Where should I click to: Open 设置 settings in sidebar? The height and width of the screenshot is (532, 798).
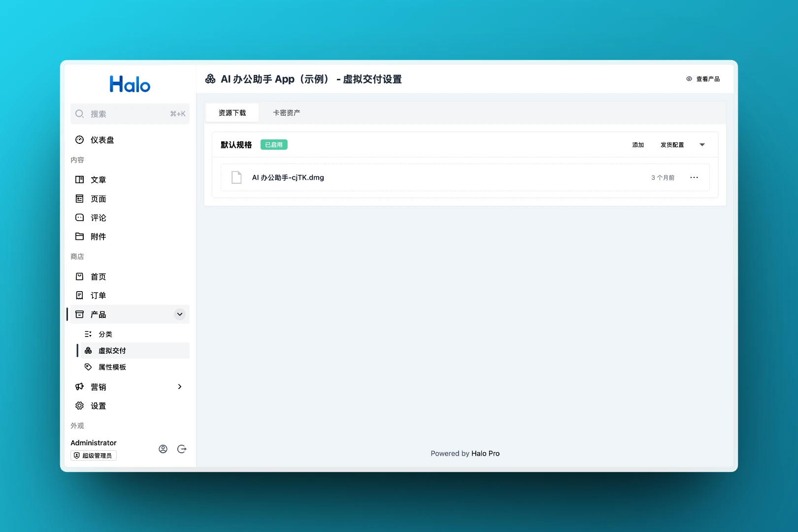point(130,406)
